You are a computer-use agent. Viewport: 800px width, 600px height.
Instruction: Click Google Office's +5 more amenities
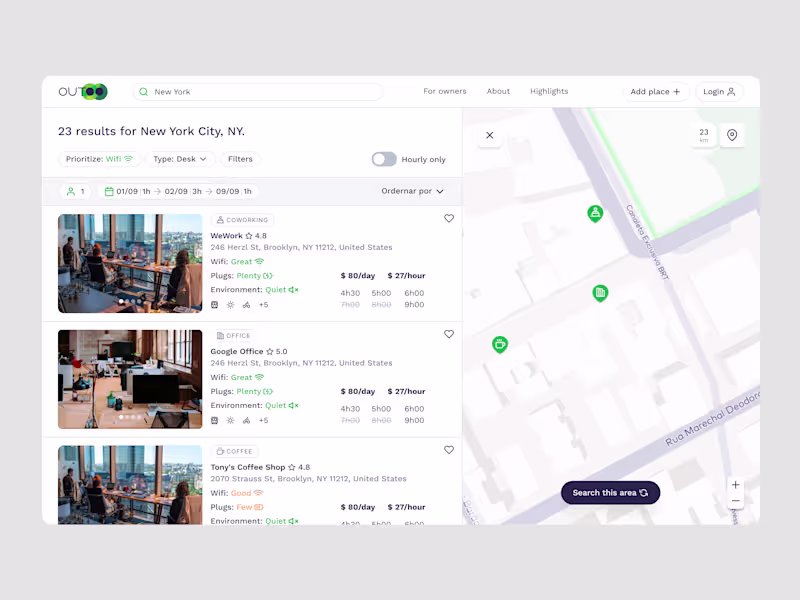coord(263,421)
